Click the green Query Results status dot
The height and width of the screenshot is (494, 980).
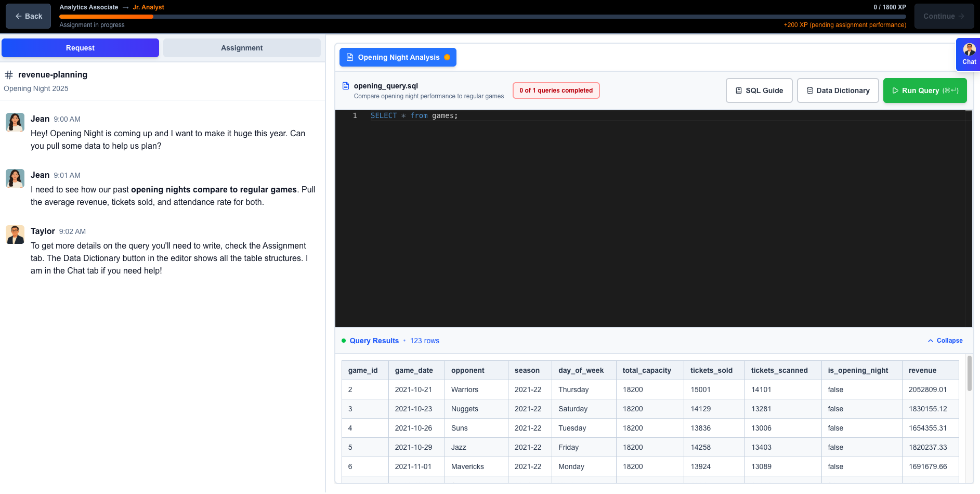click(343, 341)
